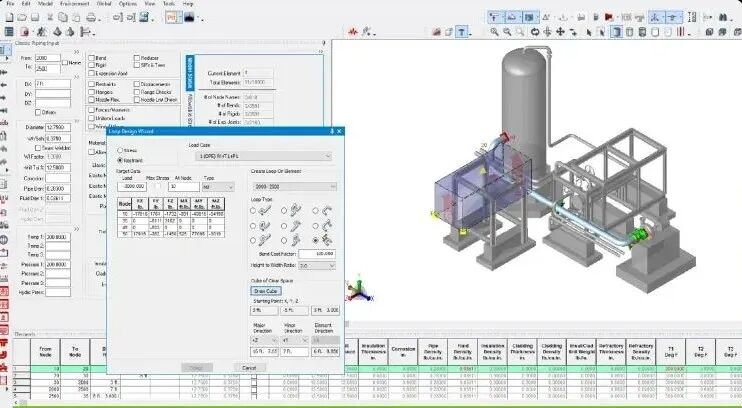The image size is (742, 408).
Task: Enable the Bend checkbox
Action: click(x=92, y=58)
